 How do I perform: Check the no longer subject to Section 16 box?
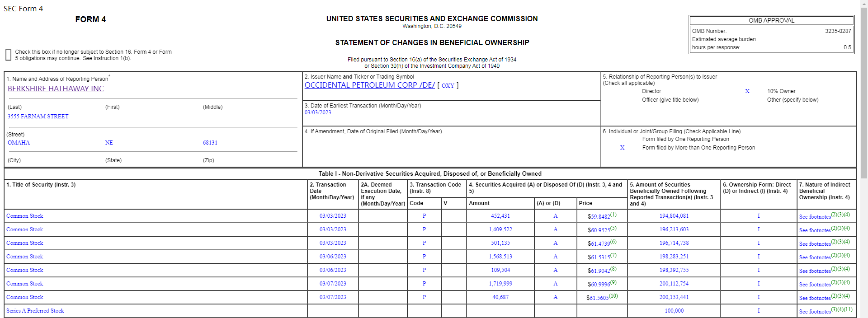(x=8, y=55)
